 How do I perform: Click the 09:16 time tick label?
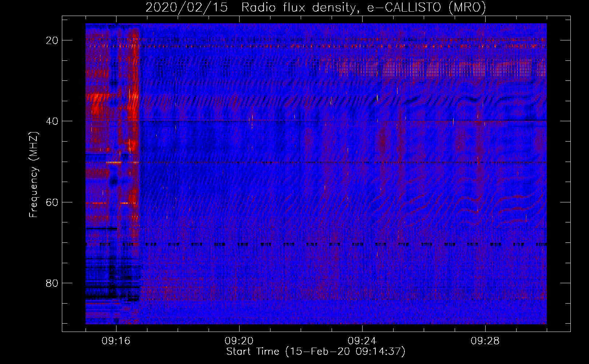point(116,341)
